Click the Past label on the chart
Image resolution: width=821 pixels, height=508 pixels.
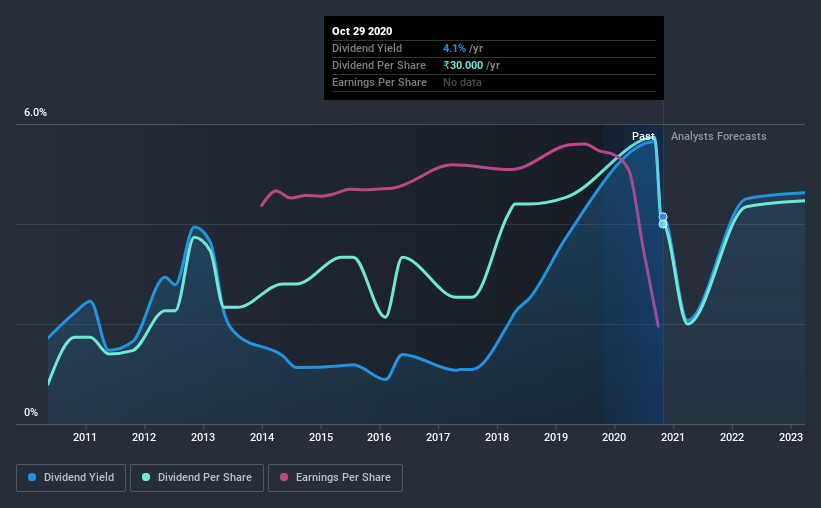644,136
